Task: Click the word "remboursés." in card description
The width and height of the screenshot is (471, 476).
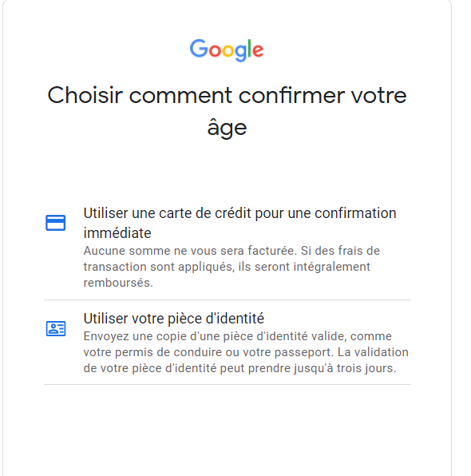Action: [118, 283]
